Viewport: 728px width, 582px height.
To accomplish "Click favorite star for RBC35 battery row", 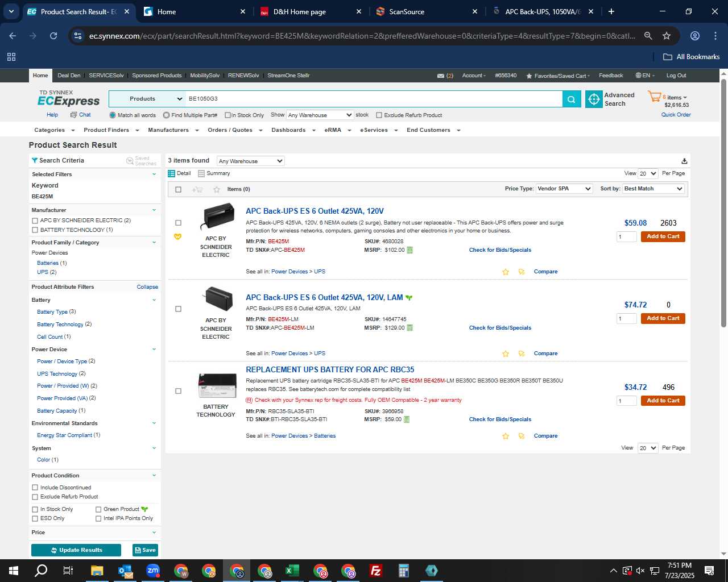I will 506,436.
